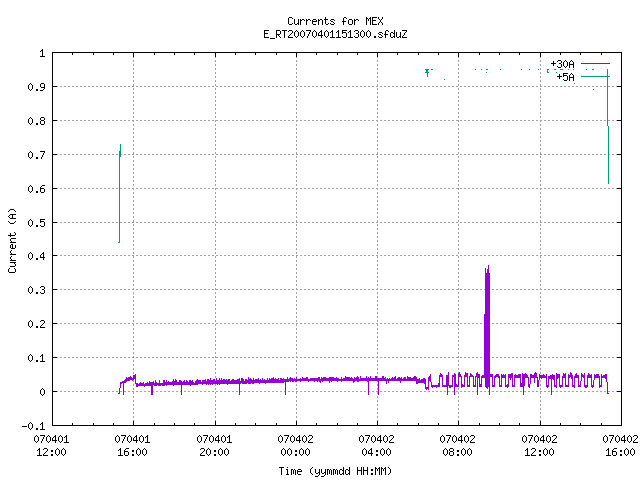Click the y-axis tick value 0.8
640x480 pixels.
(x=36, y=121)
